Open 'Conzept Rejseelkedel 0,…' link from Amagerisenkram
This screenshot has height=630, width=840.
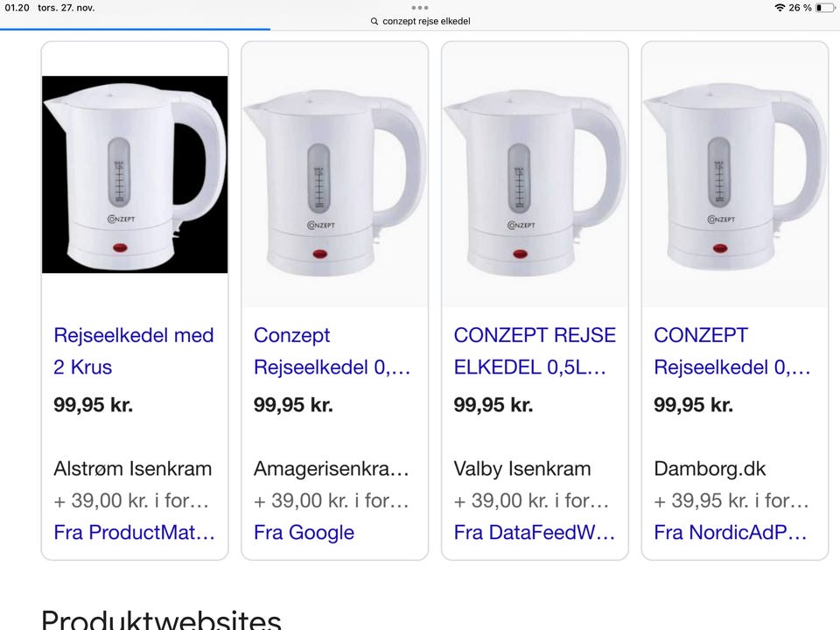[x=332, y=351]
